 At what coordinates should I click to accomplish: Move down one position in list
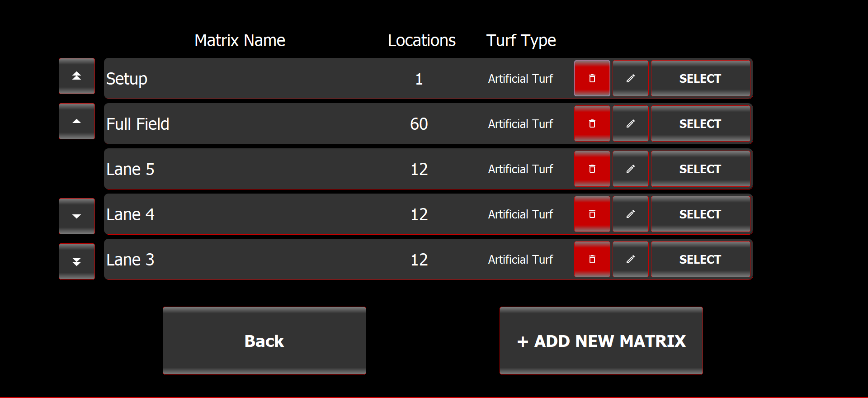point(77,216)
